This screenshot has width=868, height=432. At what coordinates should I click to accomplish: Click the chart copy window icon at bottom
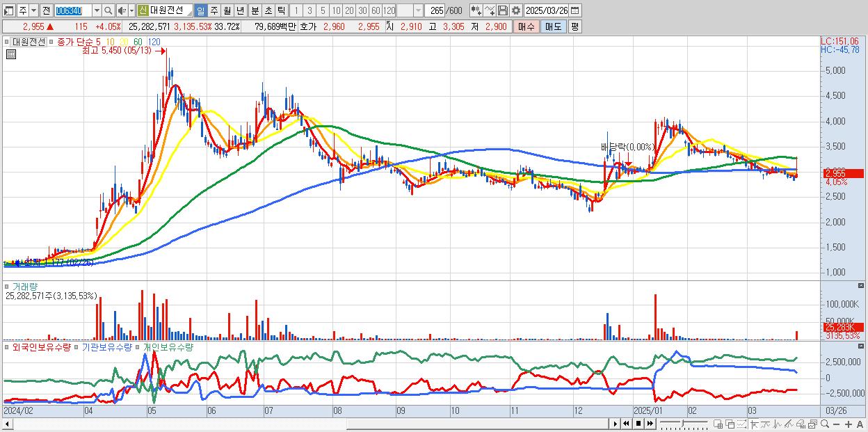coord(812,424)
